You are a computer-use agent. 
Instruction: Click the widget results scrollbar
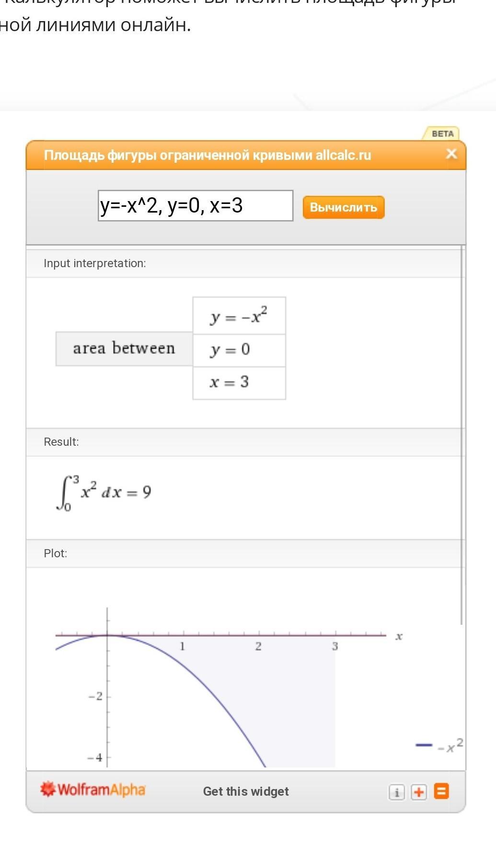[x=461, y=431]
